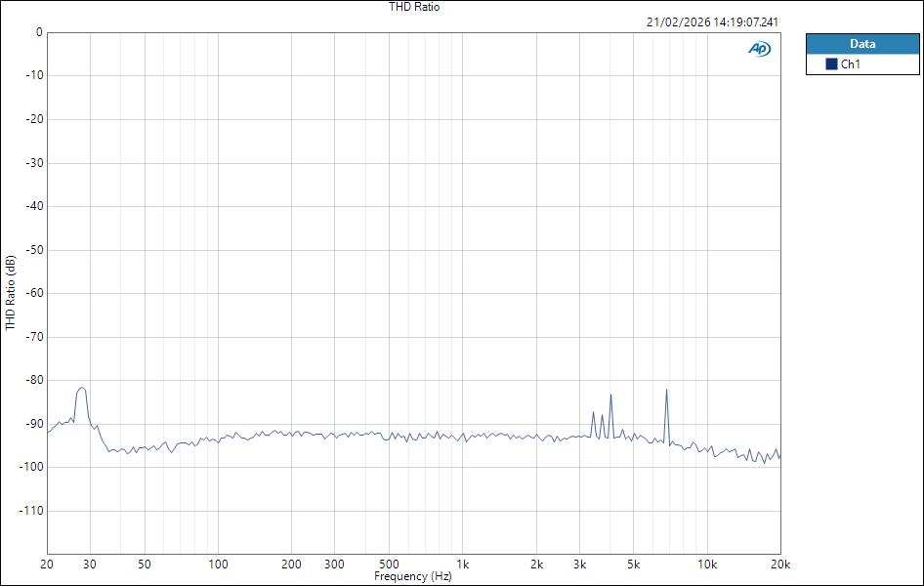Click the measurement timestamp text
924x586 pixels.
pos(712,21)
